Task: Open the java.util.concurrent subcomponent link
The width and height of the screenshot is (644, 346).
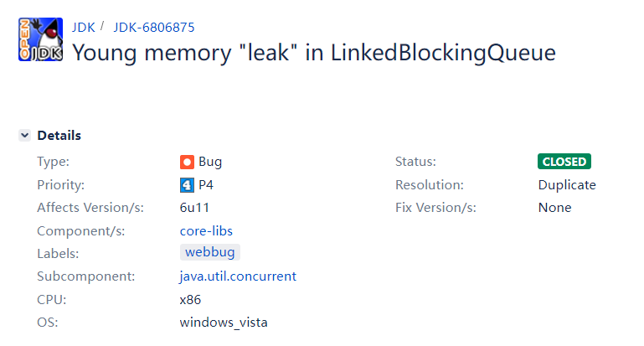Action: pos(238,276)
